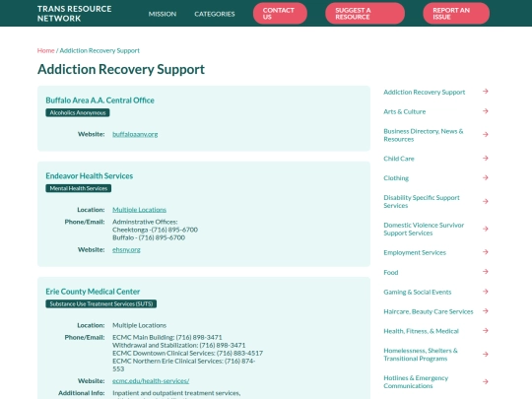
Task: Select Gaming & Social Events sidebar category
Action: click(x=418, y=292)
